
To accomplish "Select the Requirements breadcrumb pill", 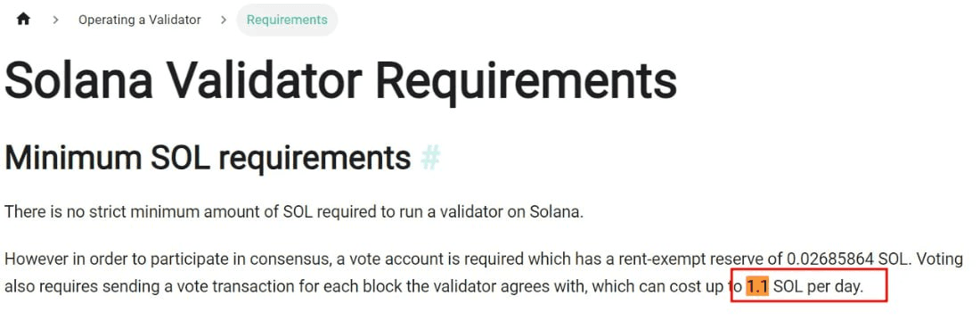I will pyautogui.click(x=287, y=20).
